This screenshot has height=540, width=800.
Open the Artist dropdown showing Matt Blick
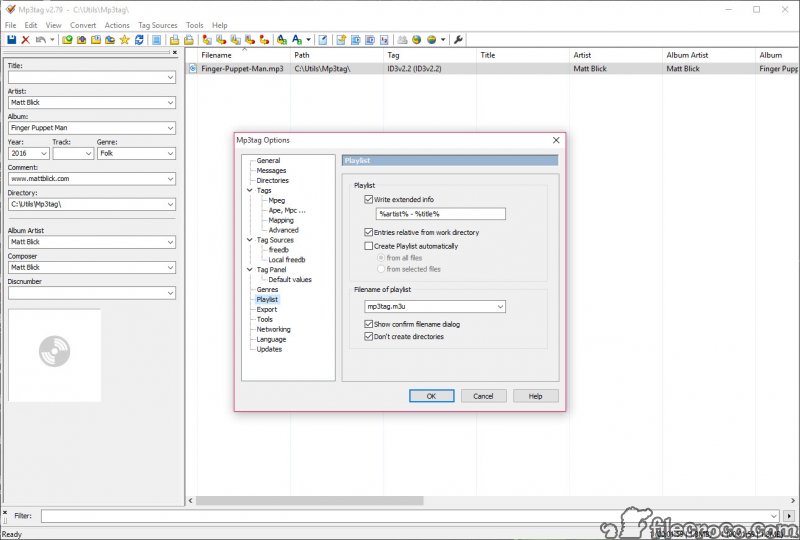click(170, 103)
